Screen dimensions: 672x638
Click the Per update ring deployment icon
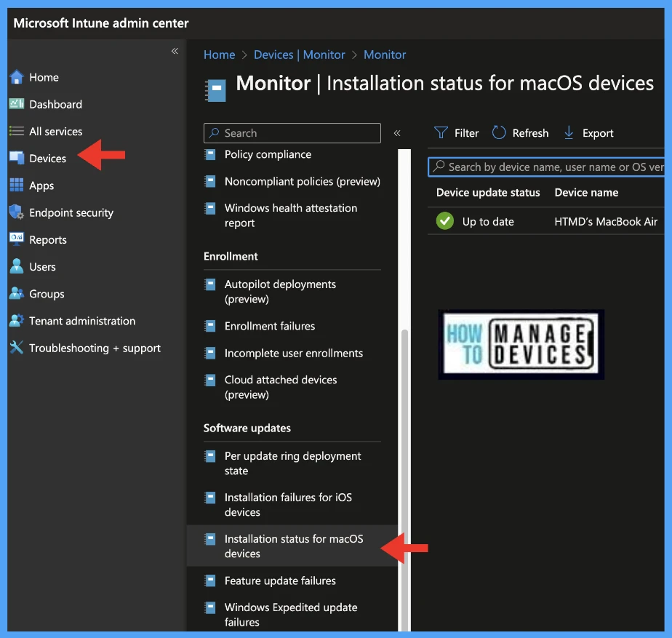point(210,456)
